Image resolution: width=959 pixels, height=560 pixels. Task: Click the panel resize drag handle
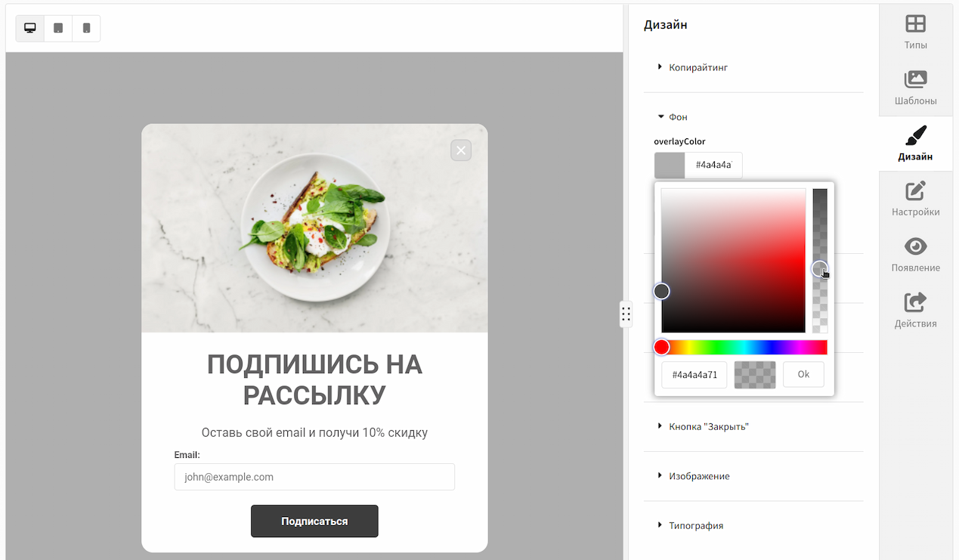(x=626, y=314)
